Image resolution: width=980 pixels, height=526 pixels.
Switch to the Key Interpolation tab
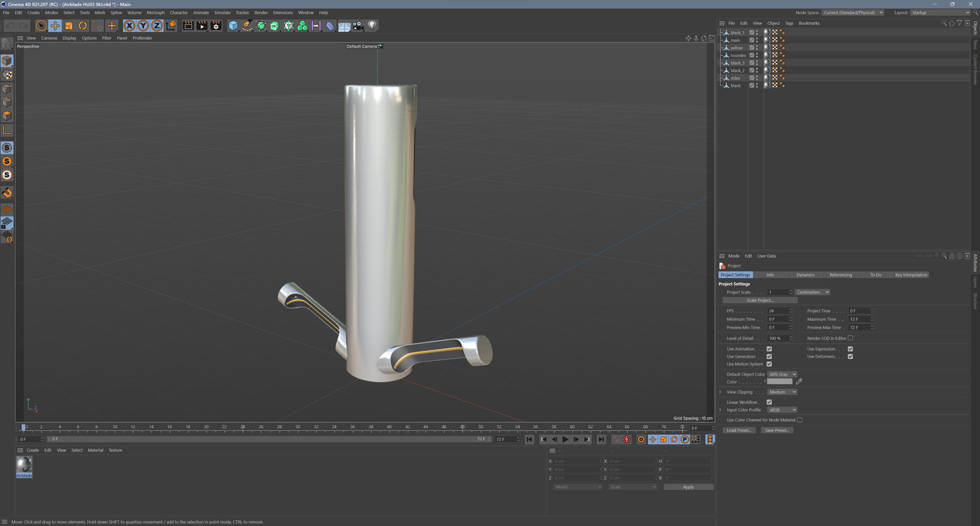911,275
